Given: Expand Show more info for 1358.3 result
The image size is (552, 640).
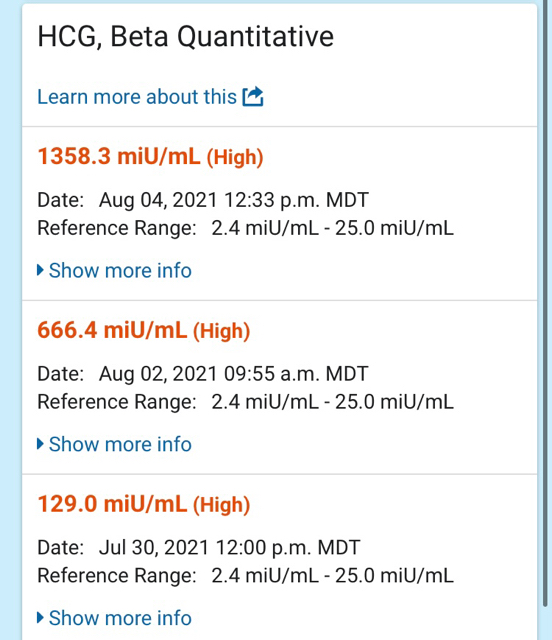Looking at the screenshot, I should pos(114,271).
